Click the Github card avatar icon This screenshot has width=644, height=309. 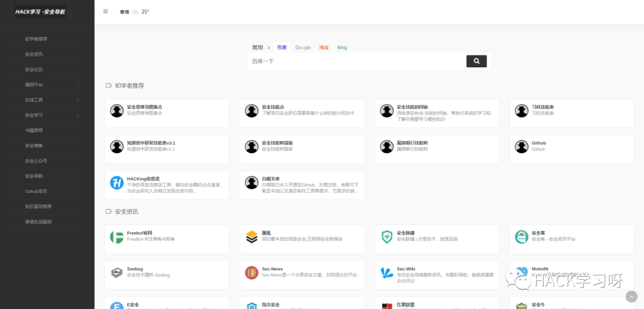pyautogui.click(x=522, y=146)
